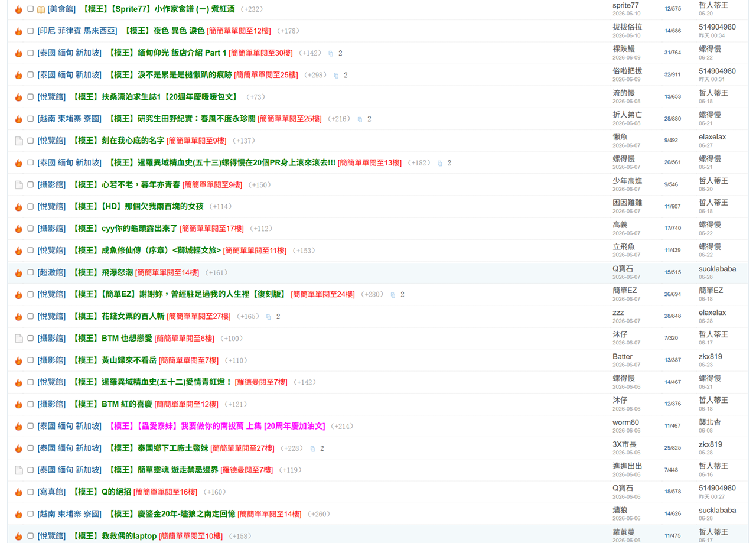756x543 pixels.
Task: Click reply count 29 of 29/825
Action: click(x=667, y=448)
